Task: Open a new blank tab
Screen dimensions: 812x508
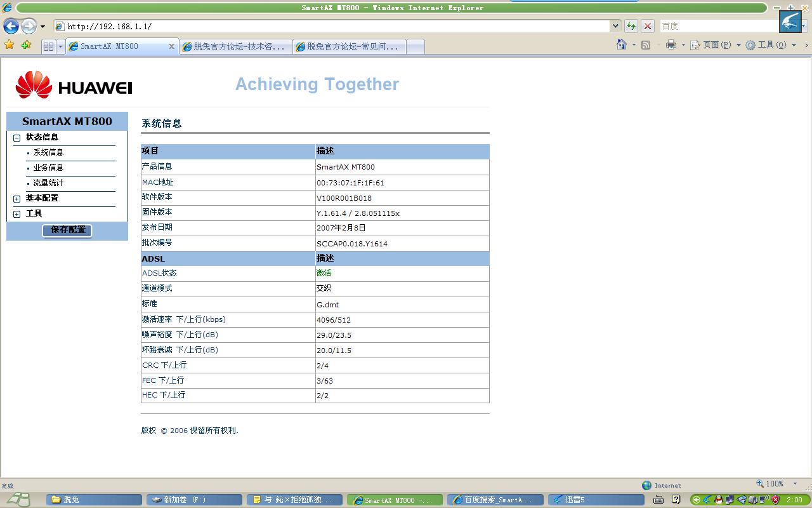Action: coord(416,46)
